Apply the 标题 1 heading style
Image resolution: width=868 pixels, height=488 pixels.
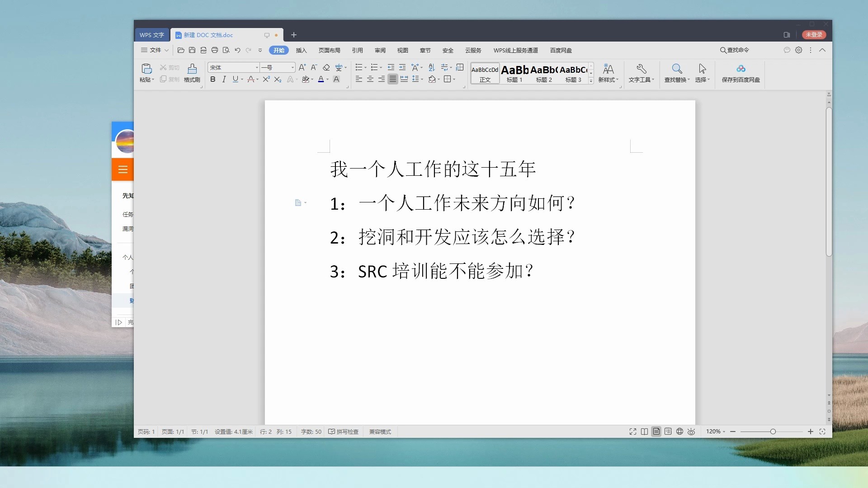(x=514, y=73)
